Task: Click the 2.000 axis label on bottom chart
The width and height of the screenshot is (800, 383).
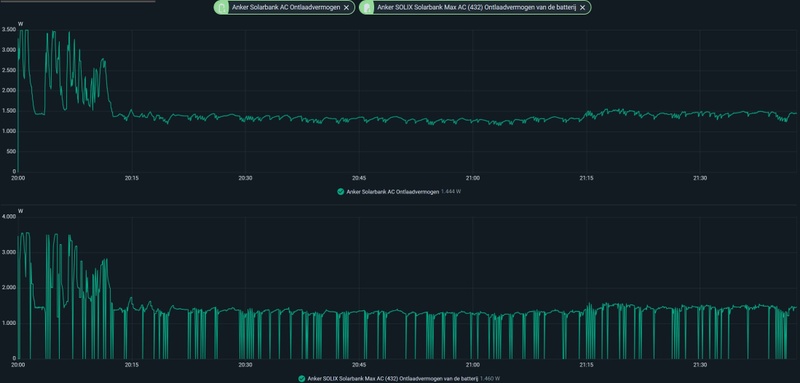Action: [9, 288]
